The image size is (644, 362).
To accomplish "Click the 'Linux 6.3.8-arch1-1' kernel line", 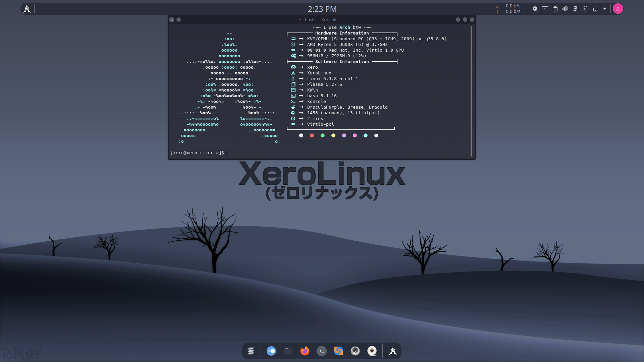I will (x=332, y=79).
